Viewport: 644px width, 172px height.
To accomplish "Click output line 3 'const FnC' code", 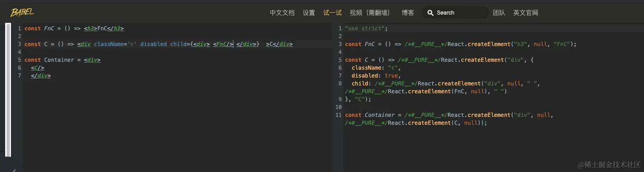I will [x=461, y=44].
